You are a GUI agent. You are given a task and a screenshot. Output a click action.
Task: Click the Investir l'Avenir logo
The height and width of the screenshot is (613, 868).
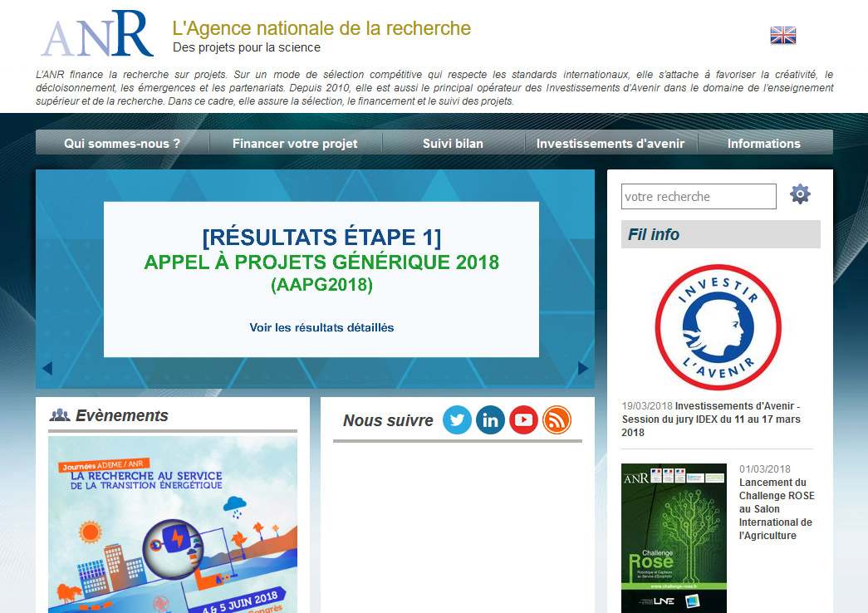point(718,326)
